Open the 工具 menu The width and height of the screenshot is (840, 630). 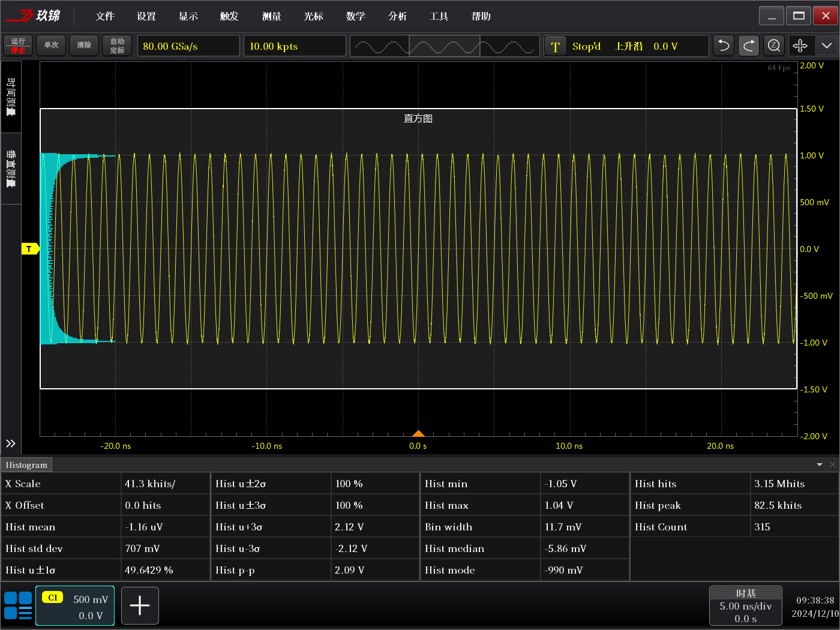click(439, 16)
